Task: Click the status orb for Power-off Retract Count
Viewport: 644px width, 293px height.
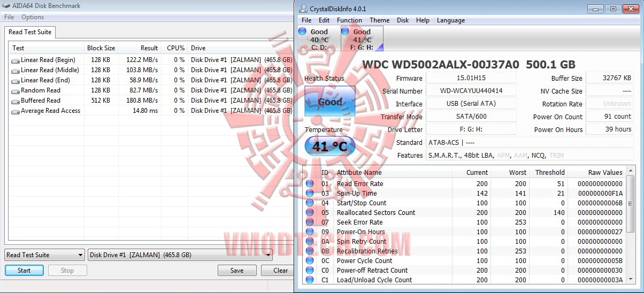Action: pyautogui.click(x=309, y=271)
